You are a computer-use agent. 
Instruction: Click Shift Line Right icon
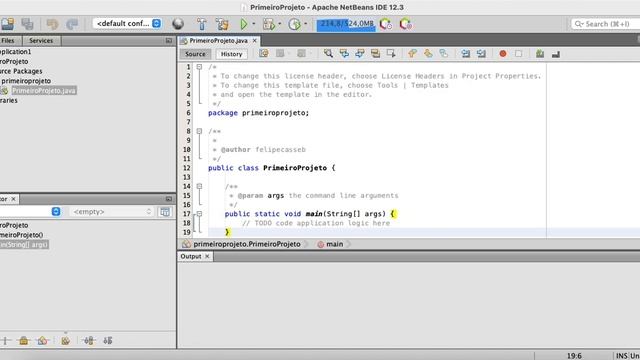[x=481, y=53]
